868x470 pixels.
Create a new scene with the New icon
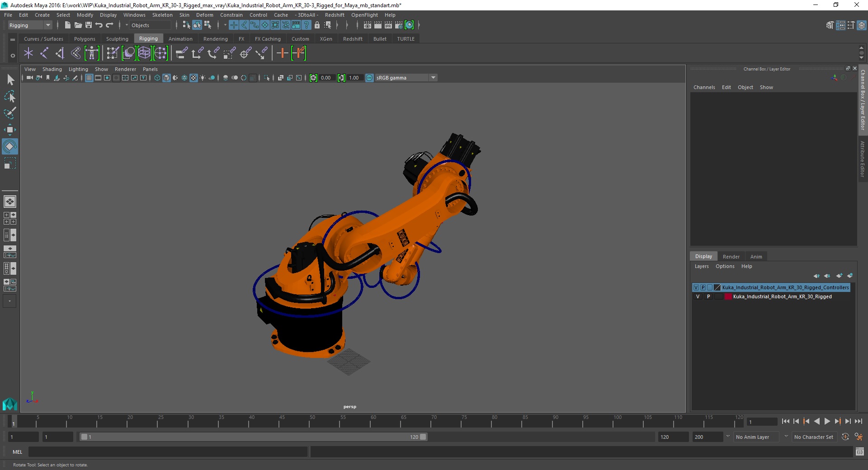[x=67, y=25]
